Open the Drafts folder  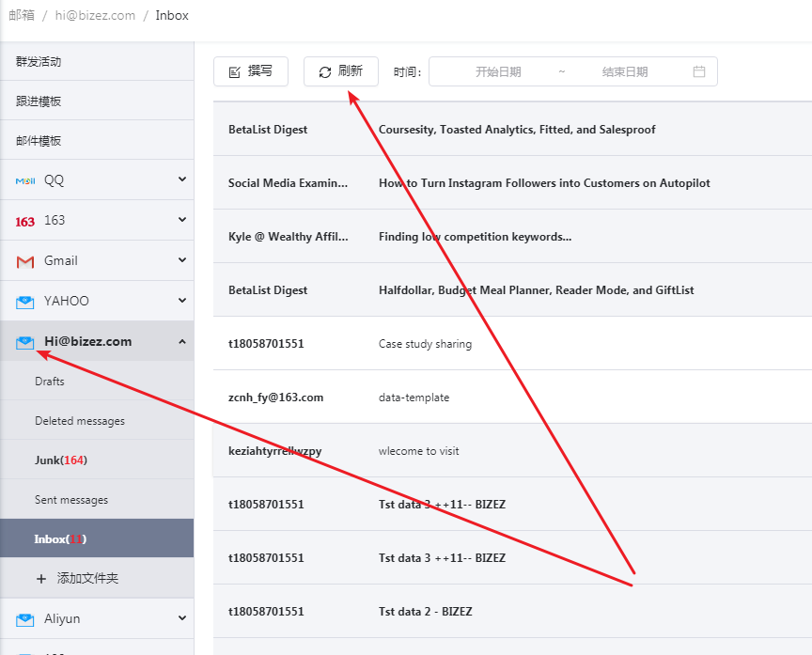pyautogui.click(x=50, y=382)
